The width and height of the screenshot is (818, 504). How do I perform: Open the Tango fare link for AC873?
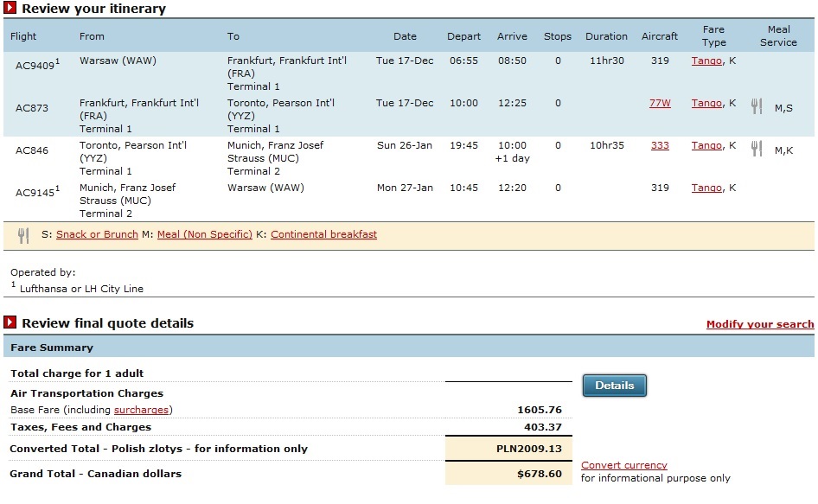click(x=706, y=103)
